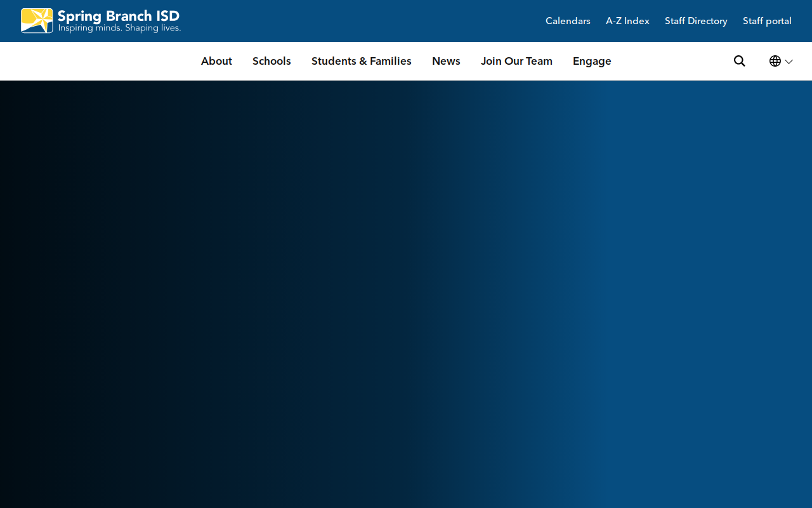
Task: Go to the Calendars link
Action: 568,21
